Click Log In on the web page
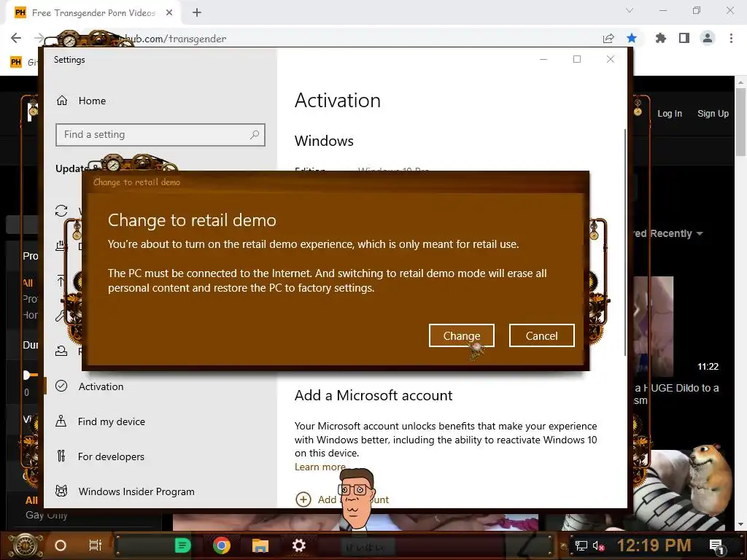Screen dimensions: 747x560 tap(670, 113)
